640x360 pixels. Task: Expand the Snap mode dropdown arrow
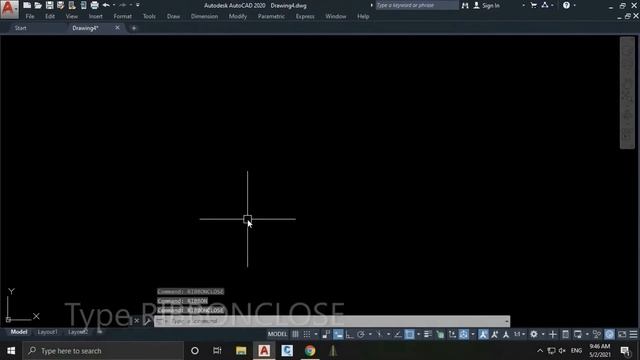coord(316,334)
